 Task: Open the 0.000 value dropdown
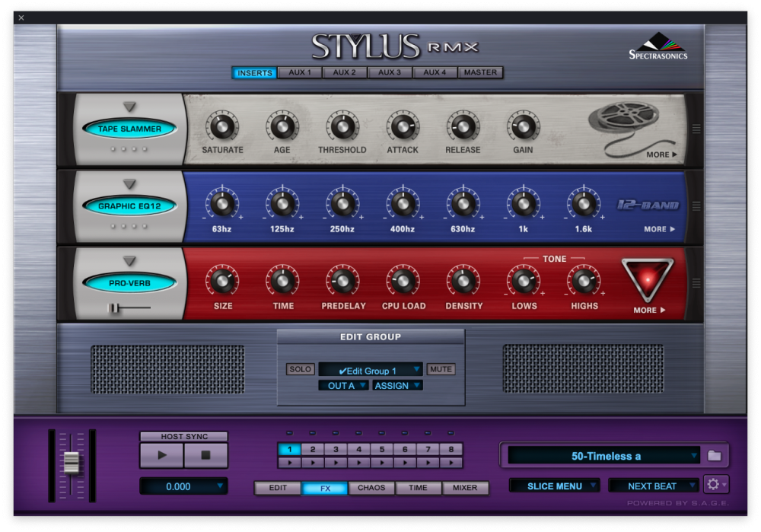tap(183, 486)
